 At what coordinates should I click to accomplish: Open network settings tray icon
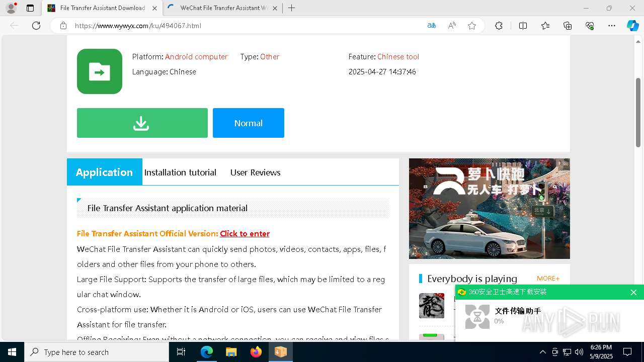tap(567, 352)
